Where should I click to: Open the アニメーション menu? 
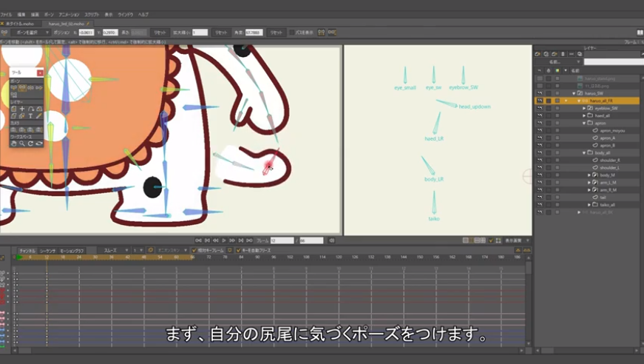tap(69, 14)
